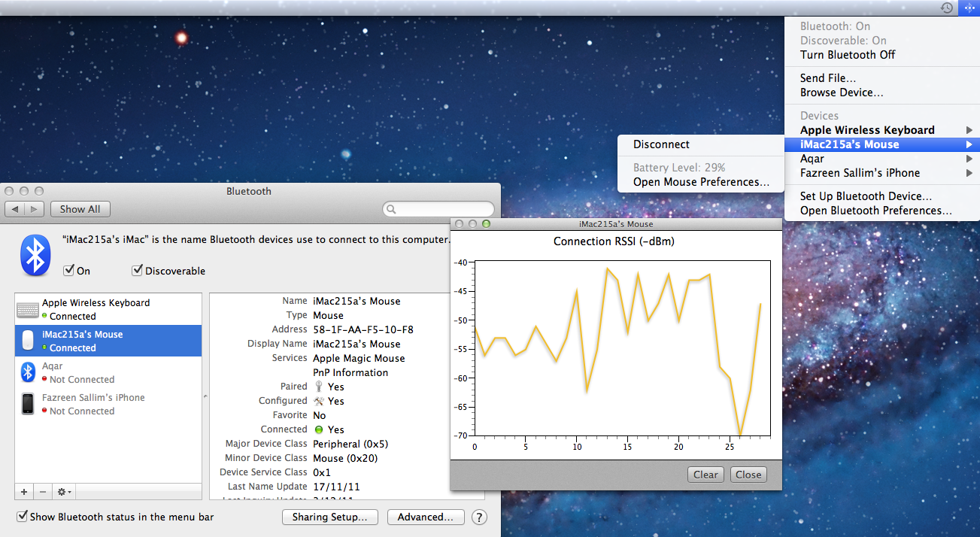The image size is (980, 537).
Task: Select Turn Bluetooth Off menu item
Action: pos(848,55)
